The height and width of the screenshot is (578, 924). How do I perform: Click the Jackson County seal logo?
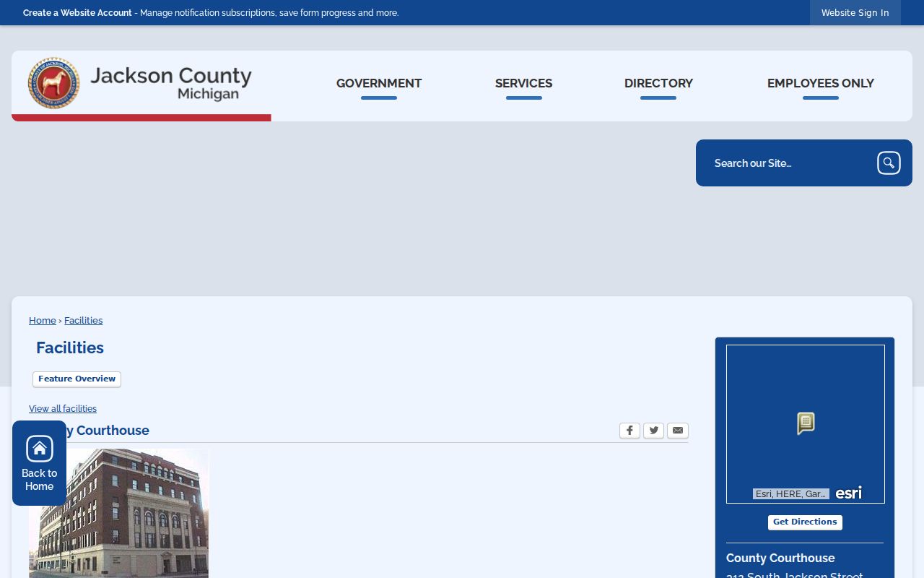[x=53, y=83]
